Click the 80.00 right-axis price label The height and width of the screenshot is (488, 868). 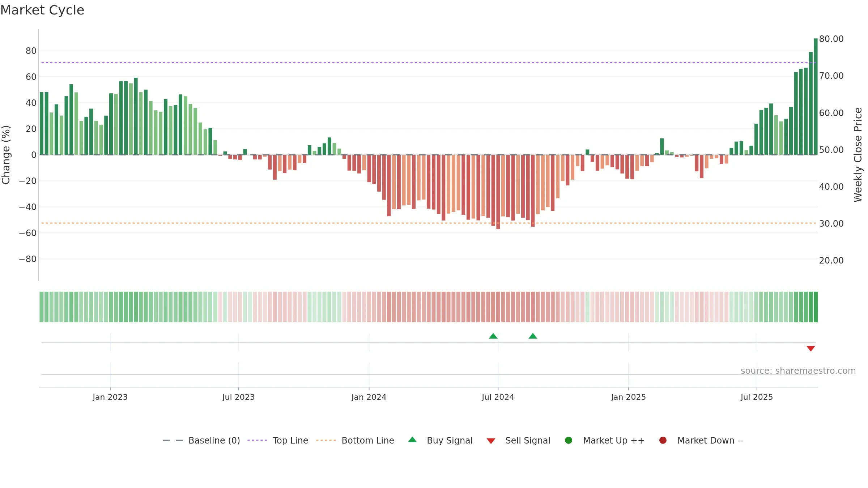click(x=831, y=39)
